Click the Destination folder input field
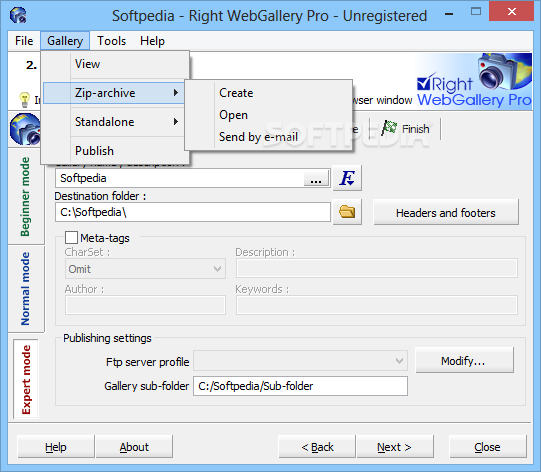 (x=193, y=212)
